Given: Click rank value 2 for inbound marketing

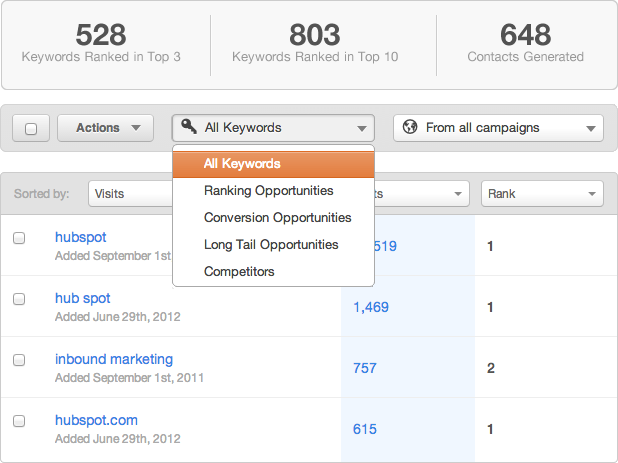Looking at the screenshot, I should pyautogui.click(x=491, y=368).
